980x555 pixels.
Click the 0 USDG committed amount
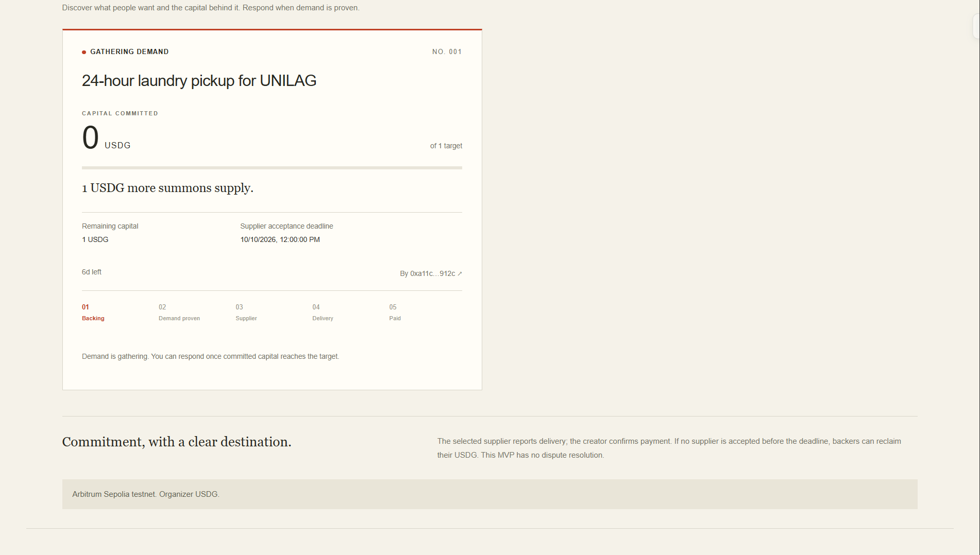coord(106,138)
